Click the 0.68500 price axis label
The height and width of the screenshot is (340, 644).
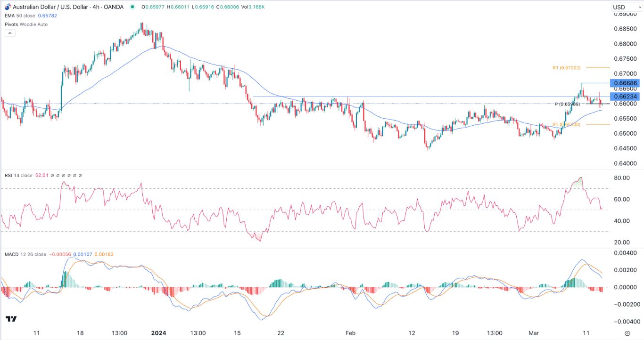click(627, 29)
